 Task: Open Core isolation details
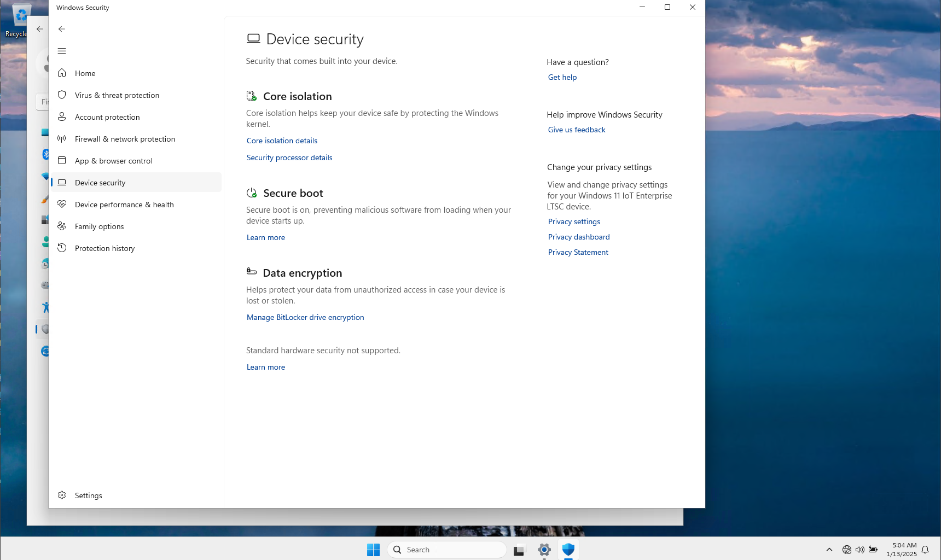(x=281, y=141)
